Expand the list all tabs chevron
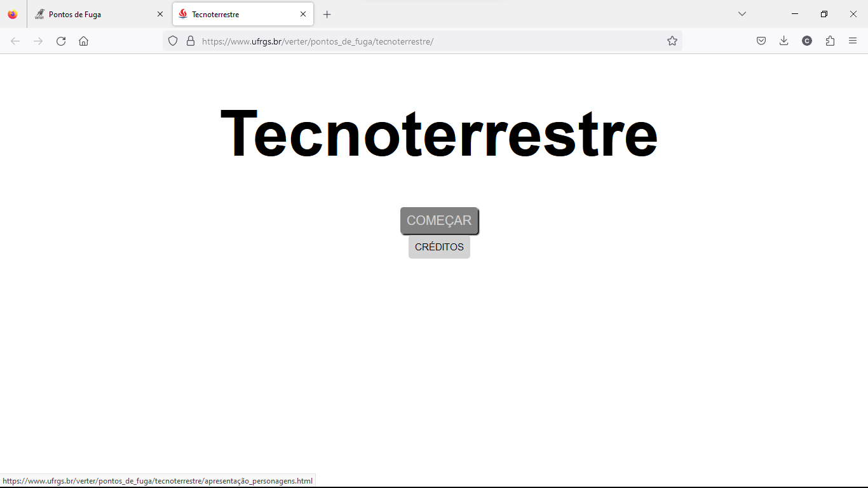The height and width of the screenshot is (488, 868). (742, 14)
